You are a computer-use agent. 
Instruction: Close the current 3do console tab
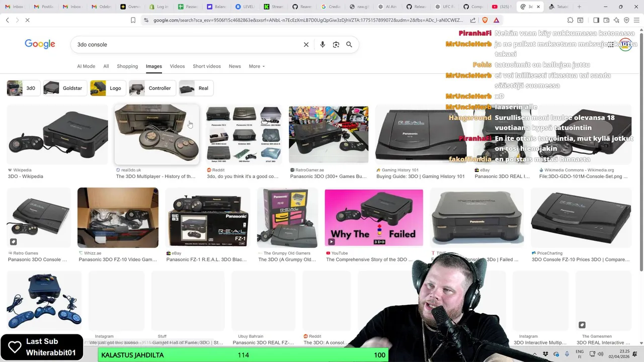coord(538,7)
